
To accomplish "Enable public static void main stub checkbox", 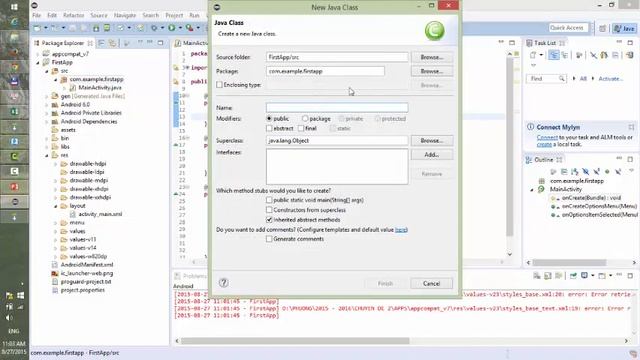I will (x=269, y=200).
